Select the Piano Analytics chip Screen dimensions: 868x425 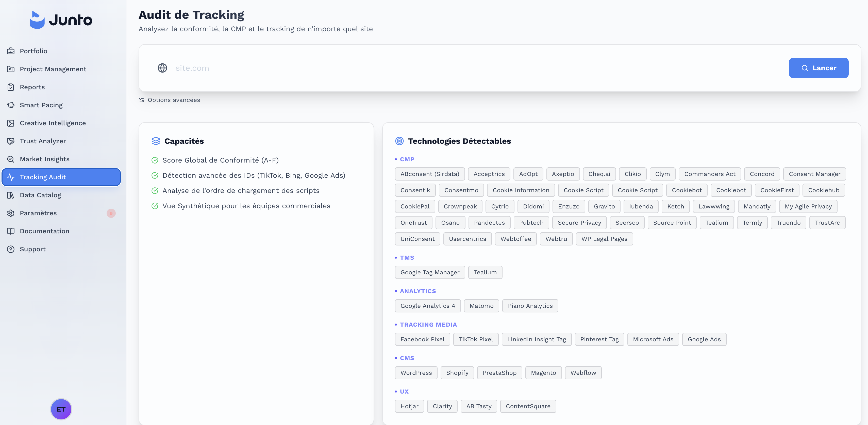coord(530,306)
